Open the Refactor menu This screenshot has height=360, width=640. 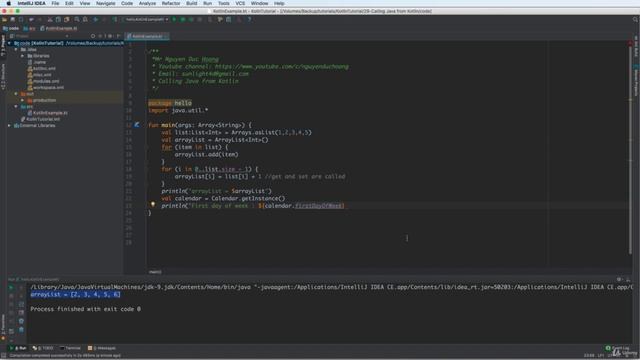pos(171,3)
